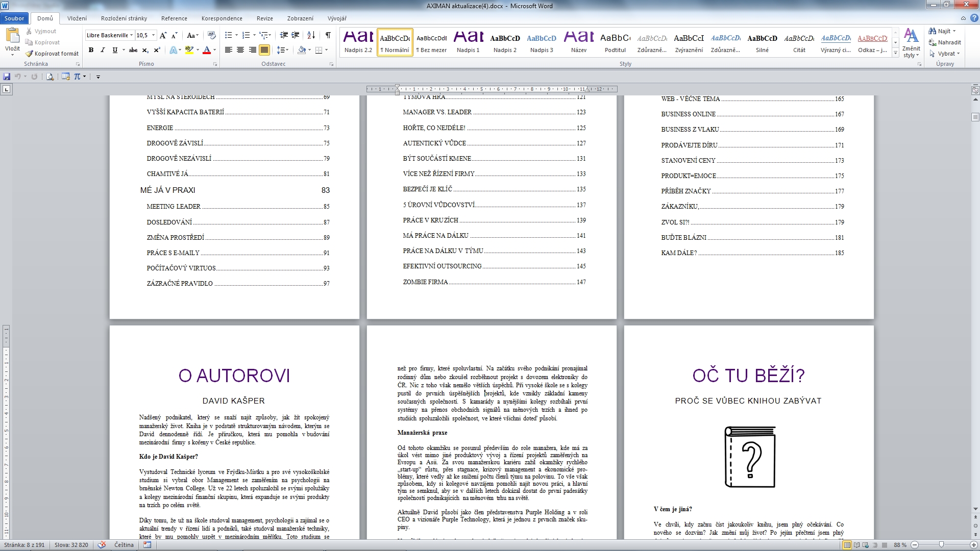Select the Kopírovat formát format painter

coord(52,54)
